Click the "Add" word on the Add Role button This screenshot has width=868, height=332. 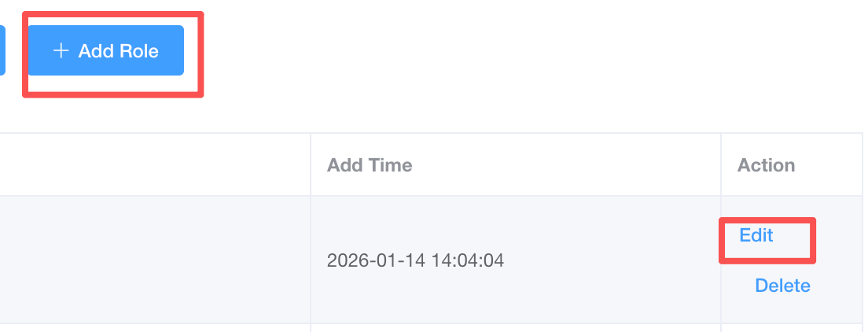(x=96, y=51)
